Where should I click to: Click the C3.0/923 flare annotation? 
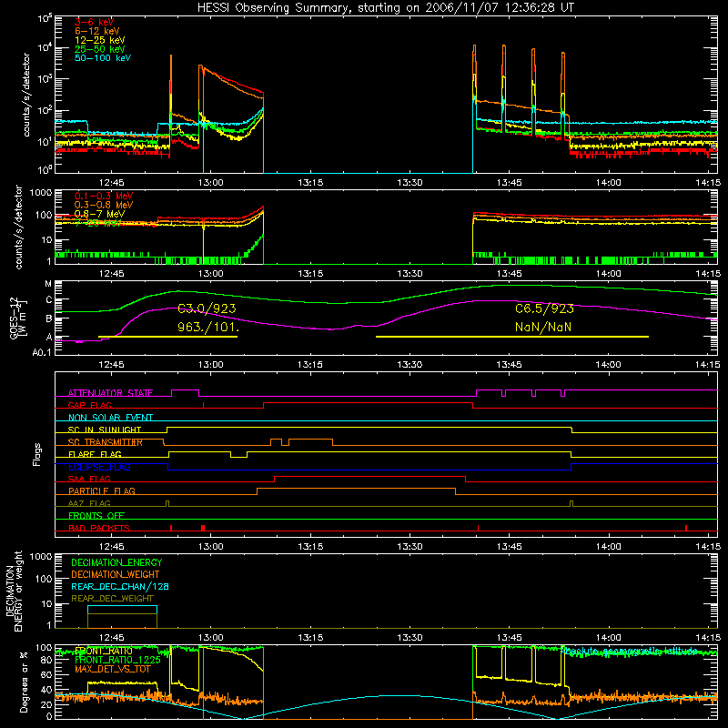(x=207, y=308)
